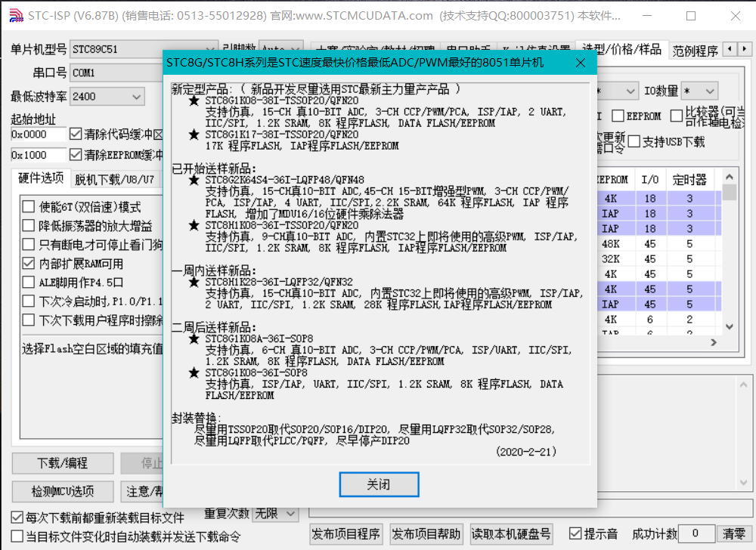
Task: Click the 关闭 button in the popup dialog
Action: (379, 484)
